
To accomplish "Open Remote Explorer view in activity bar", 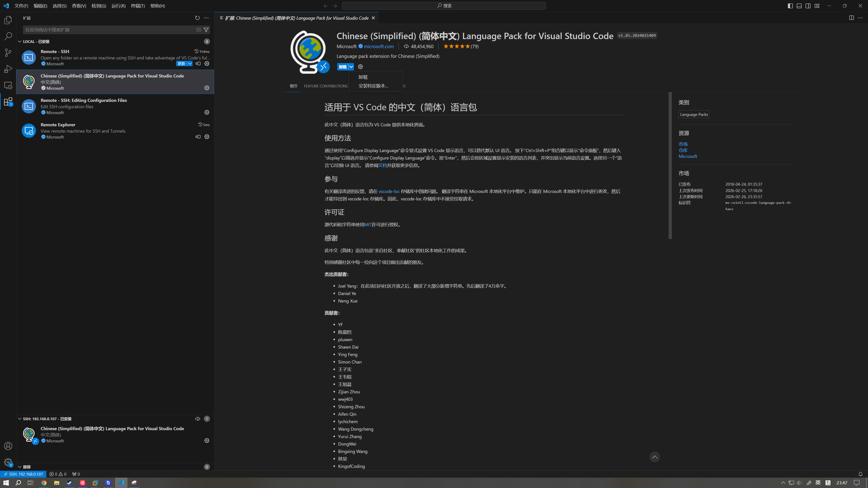I will click(8, 85).
